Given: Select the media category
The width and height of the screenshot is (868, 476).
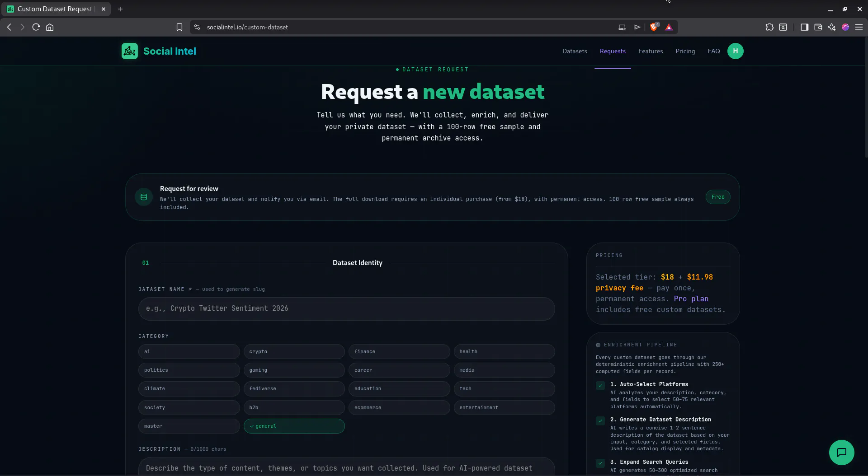Looking at the screenshot, I should click(504, 370).
